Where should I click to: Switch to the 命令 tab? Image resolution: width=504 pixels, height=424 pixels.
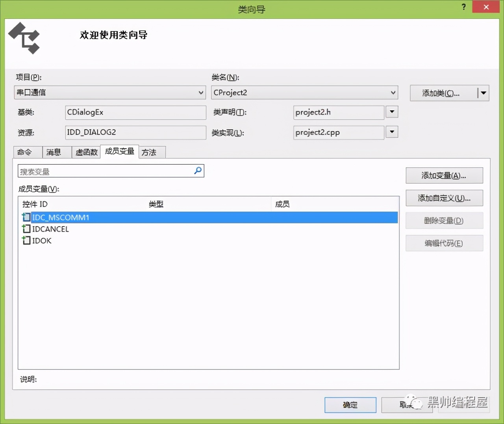(x=27, y=152)
